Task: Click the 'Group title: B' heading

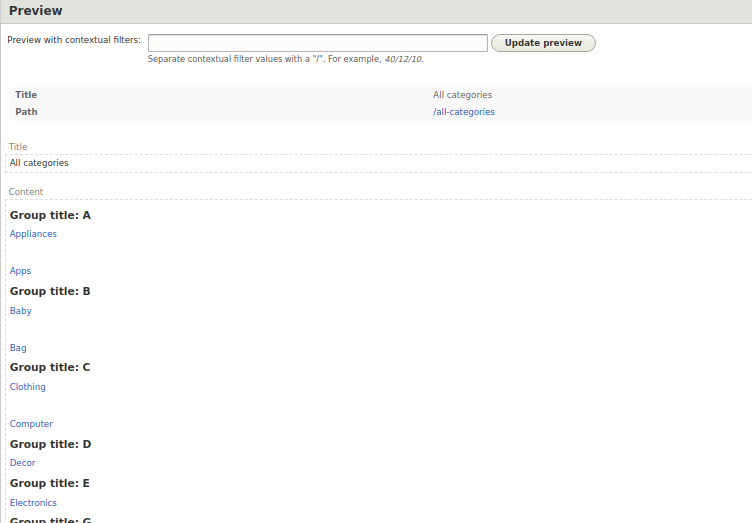Action: tap(50, 291)
